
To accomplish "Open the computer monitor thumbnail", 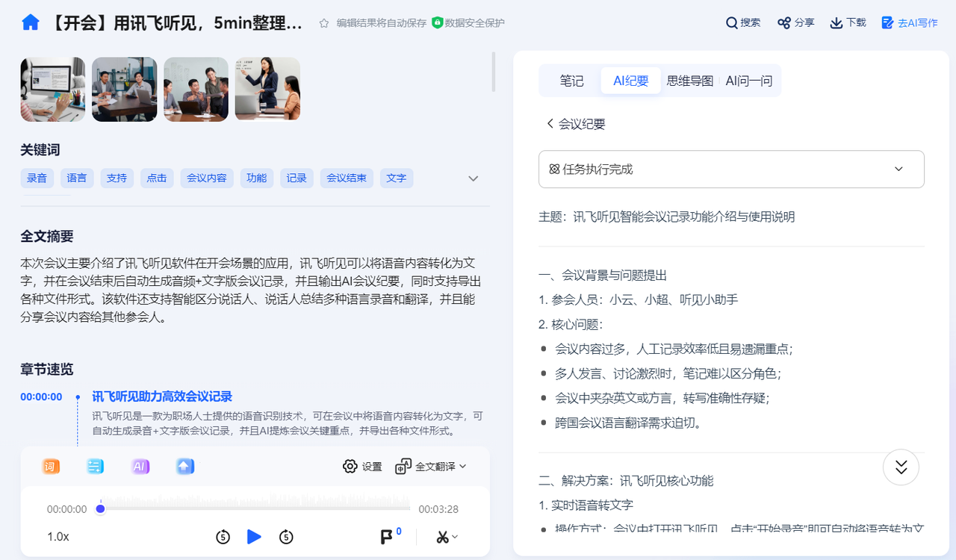I will tap(53, 89).
